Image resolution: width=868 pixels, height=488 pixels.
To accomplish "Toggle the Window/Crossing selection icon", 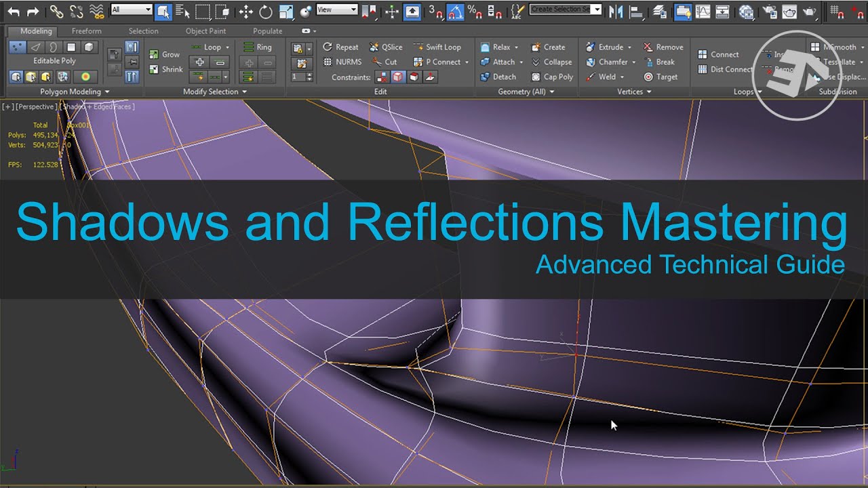I will click(x=222, y=11).
